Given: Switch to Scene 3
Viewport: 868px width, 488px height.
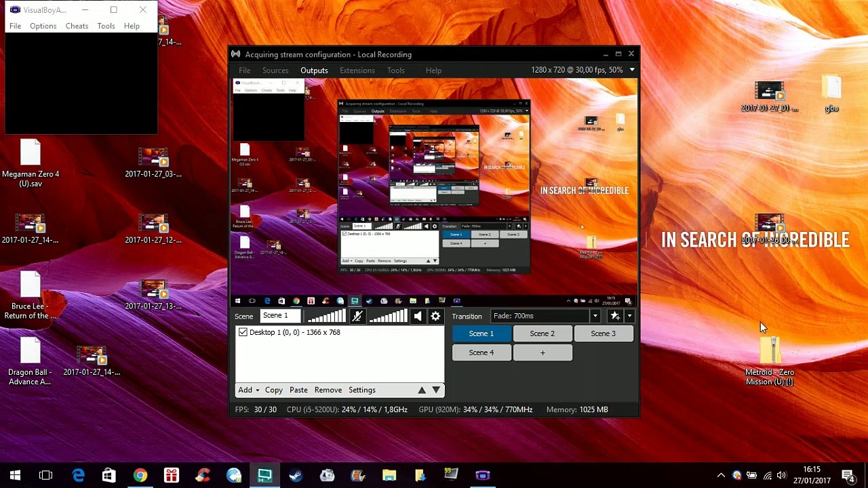Looking at the screenshot, I should coord(604,333).
